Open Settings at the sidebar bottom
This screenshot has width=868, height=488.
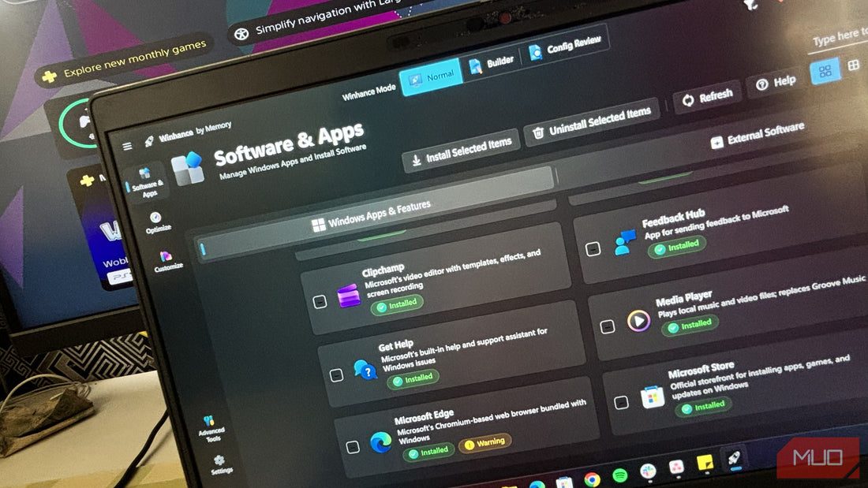point(220,465)
